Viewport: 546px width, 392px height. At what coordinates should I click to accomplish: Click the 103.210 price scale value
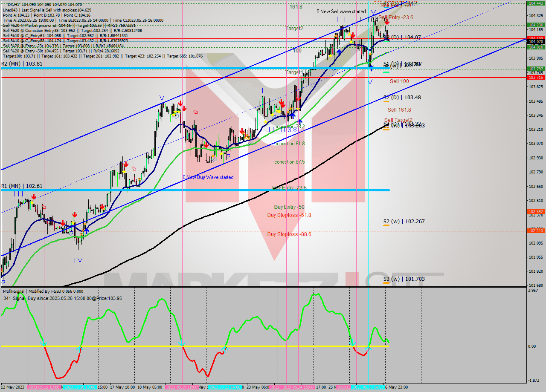pyautogui.click(x=536, y=129)
